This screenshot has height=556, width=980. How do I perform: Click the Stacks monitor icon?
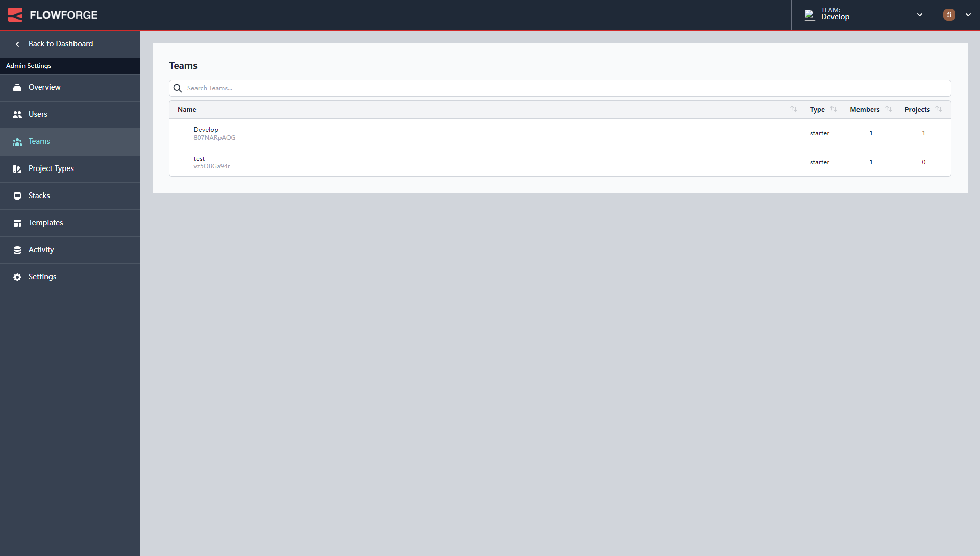[x=17, y=196]
